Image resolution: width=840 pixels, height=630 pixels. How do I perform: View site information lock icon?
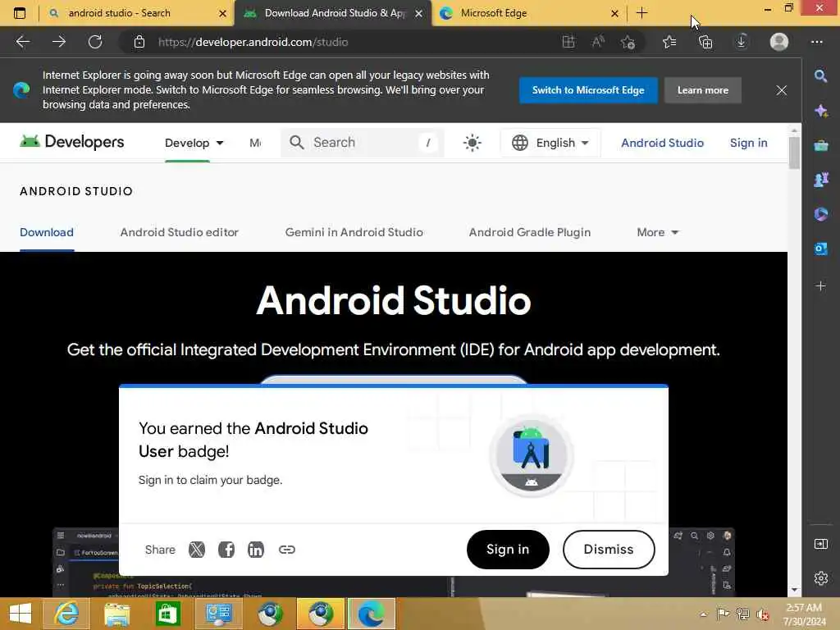[x=139, y=42]
